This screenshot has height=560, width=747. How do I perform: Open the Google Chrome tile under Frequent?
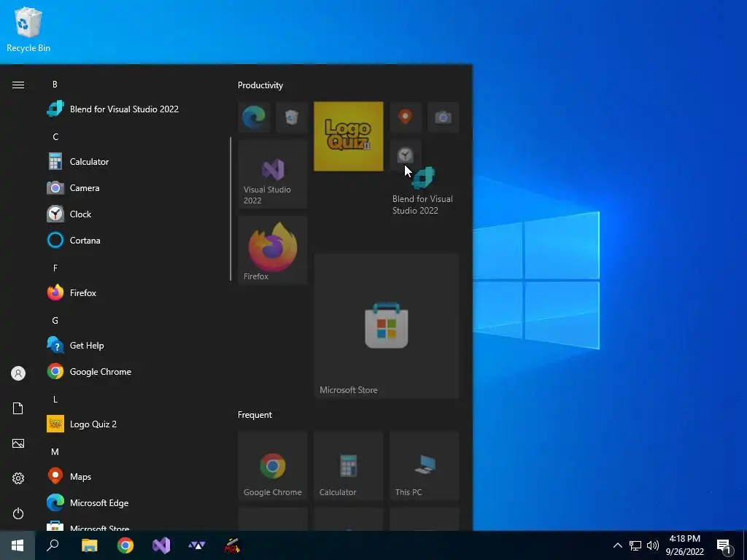point(273,466)
